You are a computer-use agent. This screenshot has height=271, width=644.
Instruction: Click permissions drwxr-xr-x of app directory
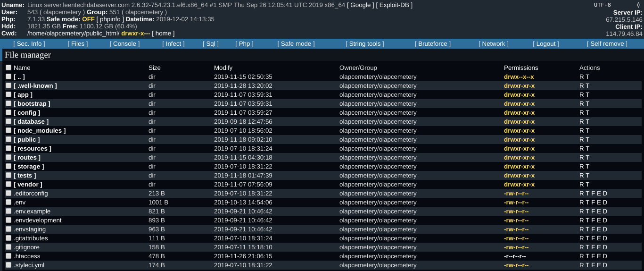click(x=519, y=94)
